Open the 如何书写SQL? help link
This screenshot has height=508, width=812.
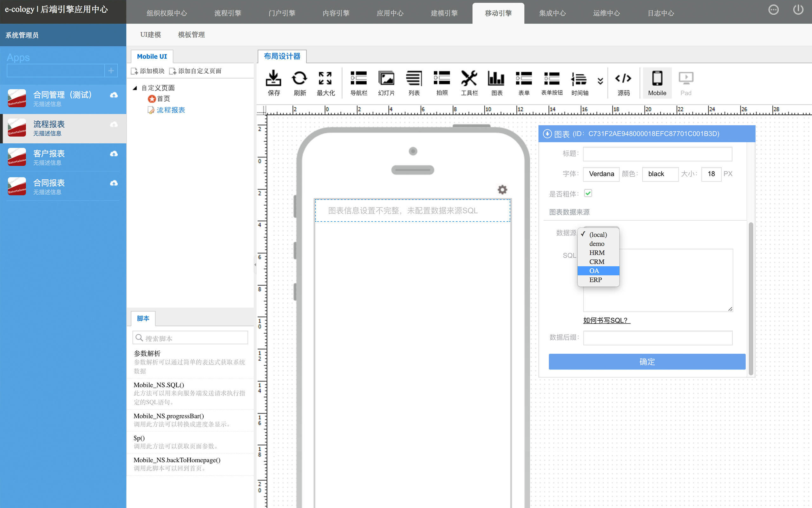pyautogui.click(x=607, y=320)
